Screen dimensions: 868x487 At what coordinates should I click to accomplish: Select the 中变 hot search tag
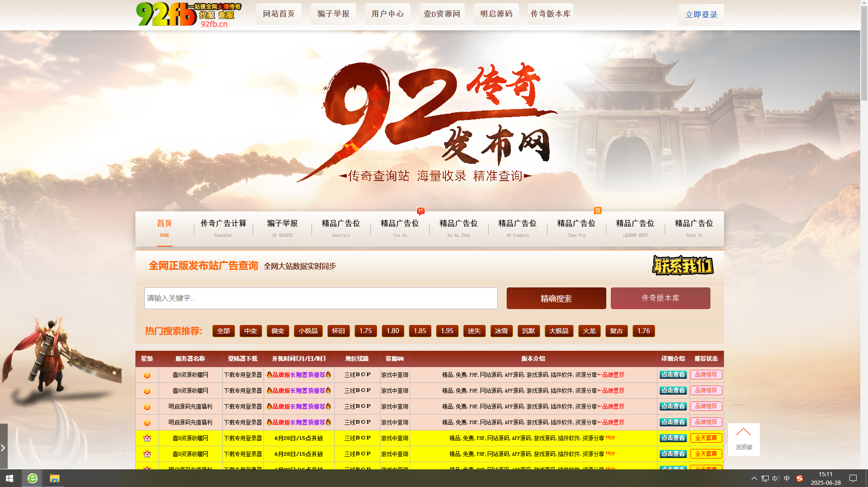pyautogui.click(x=250, y=331)
